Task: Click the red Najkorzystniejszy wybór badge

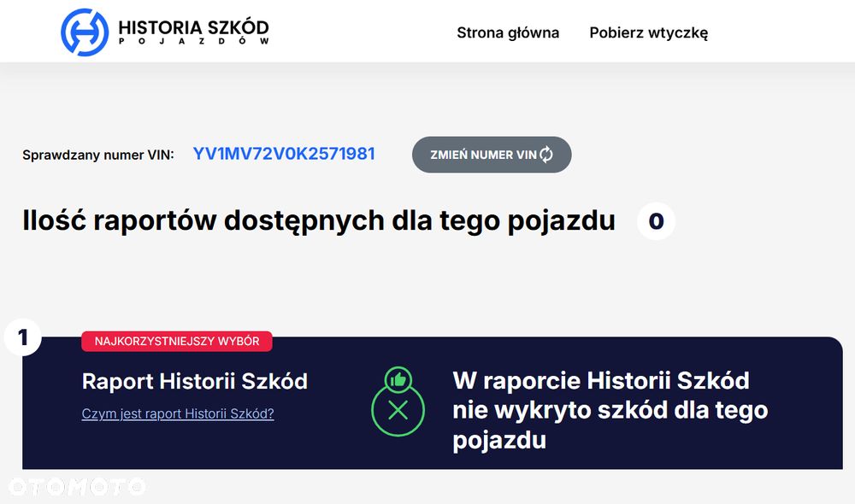Action: tap(177, 341)
